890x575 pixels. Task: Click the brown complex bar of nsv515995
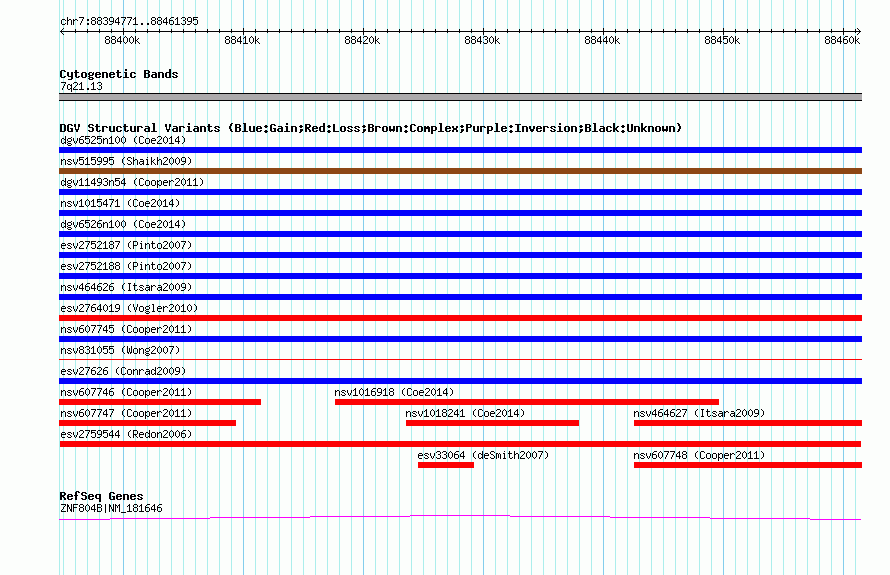pos(460,171)
